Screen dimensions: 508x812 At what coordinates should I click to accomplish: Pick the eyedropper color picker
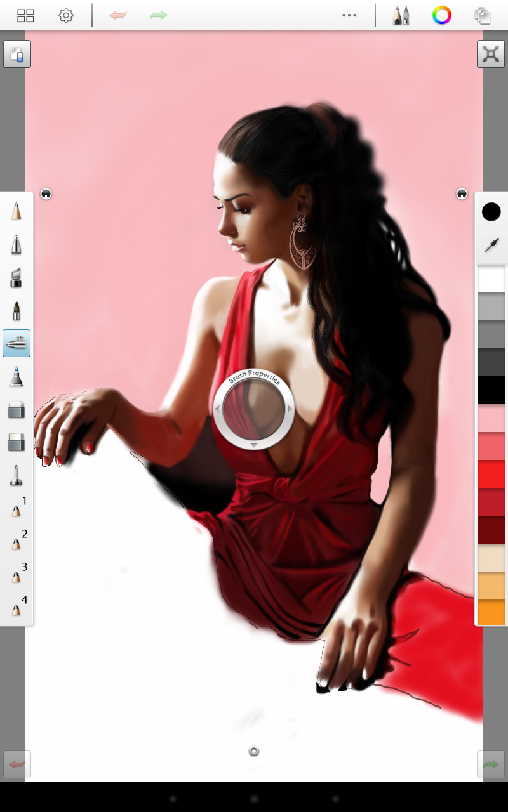point(491,246)
